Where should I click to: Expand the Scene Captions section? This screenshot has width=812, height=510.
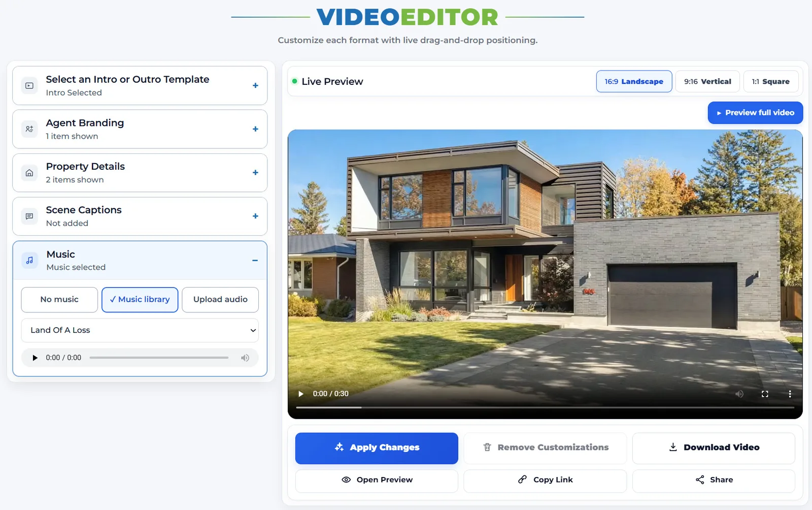(x=255, y=216)
